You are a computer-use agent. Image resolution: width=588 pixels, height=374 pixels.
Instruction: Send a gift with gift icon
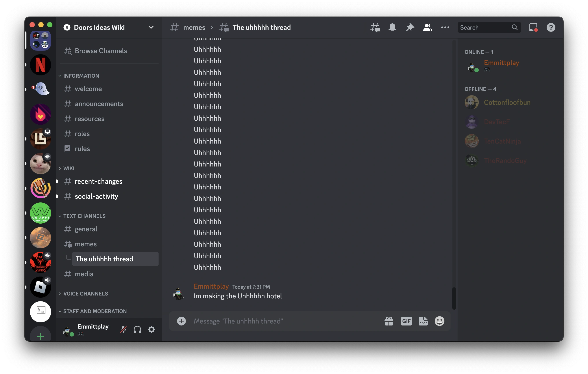tap(389, 321)
